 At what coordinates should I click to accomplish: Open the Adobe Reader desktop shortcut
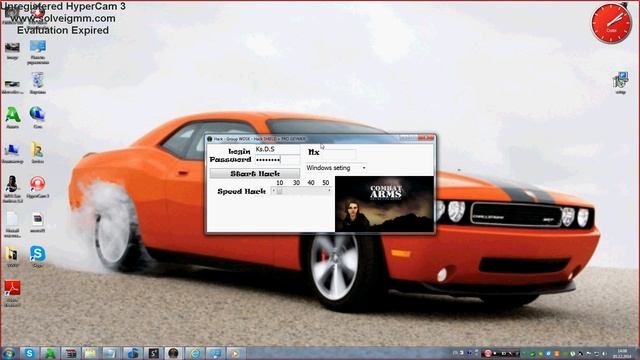[12, 292]
